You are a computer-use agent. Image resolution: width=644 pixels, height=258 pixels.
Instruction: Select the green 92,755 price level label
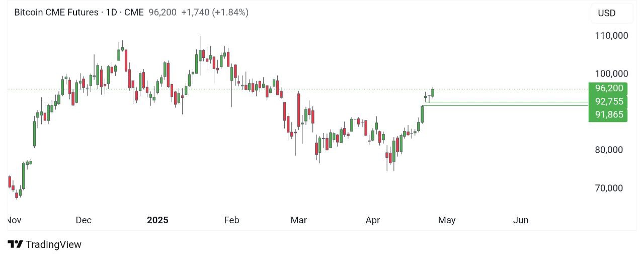[x=608, y=101]
